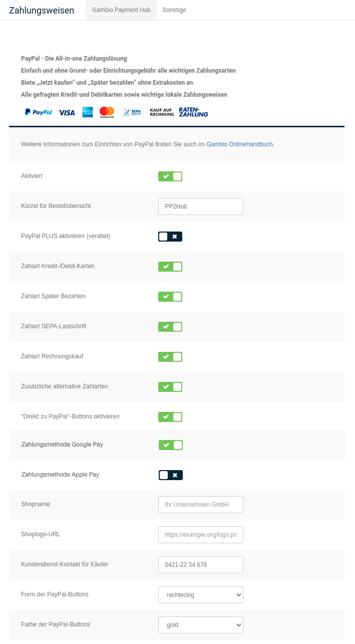Expand Farbe der PayPal-Buttons dropdown
Viewport: 355px width, 644px height.
click(201, 625)
